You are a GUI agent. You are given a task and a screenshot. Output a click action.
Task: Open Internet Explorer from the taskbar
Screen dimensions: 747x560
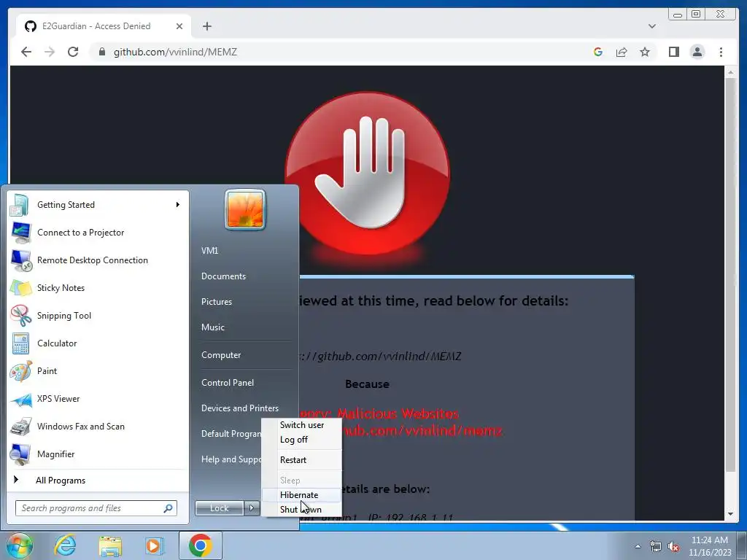(65, 545)
